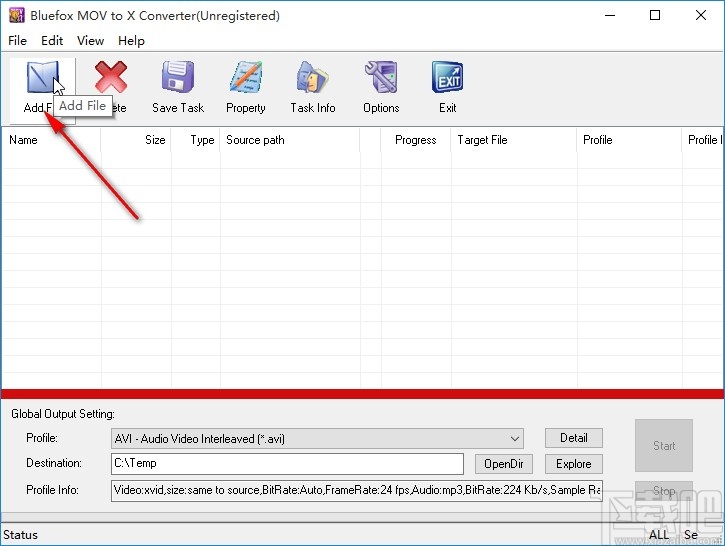
Task: Click the Exit toolbar icon
Action: point(448,77)
